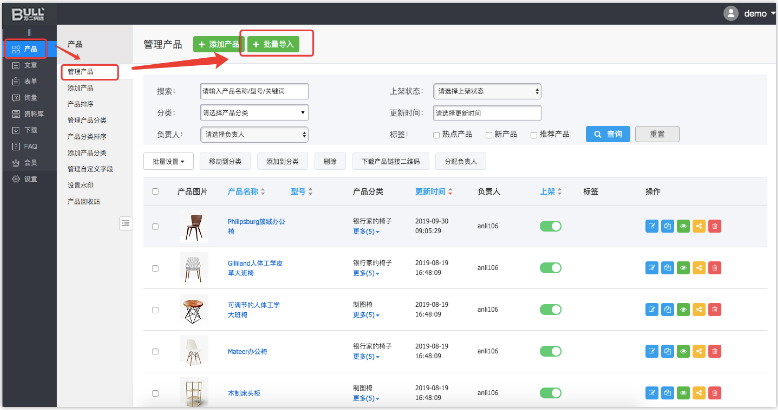Tick the select-all checkbox in table header
This screenshot has height=410, width=778.
tap(155, 191)
